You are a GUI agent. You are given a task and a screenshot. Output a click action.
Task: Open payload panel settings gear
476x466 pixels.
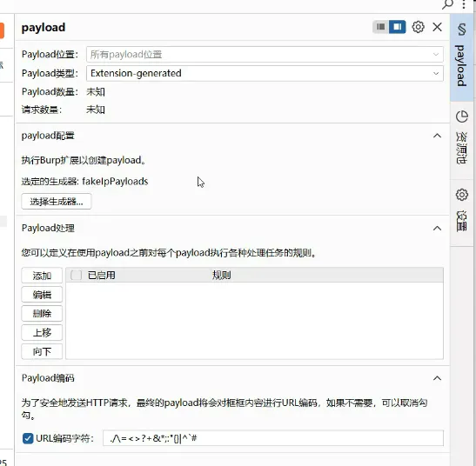click(418, 27)
